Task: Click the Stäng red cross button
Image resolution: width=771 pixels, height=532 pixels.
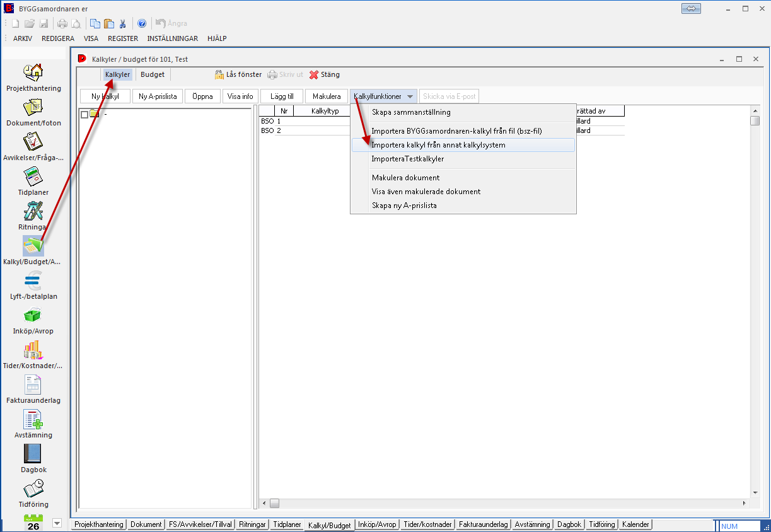Action: (324, 74)
